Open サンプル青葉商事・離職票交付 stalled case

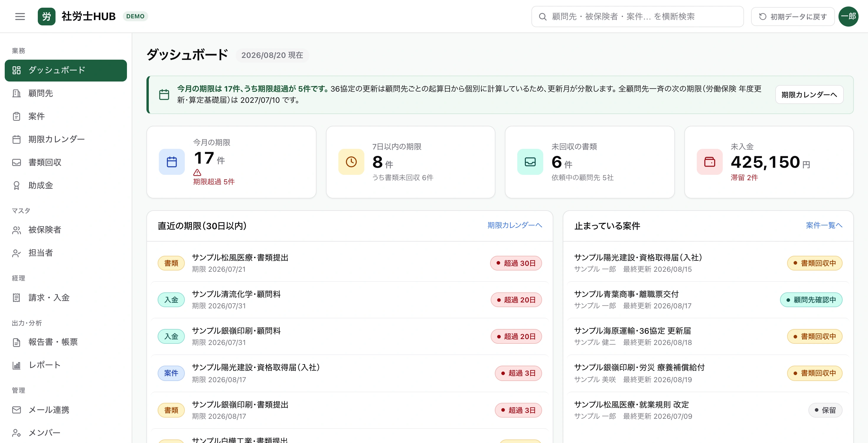(708, 300)
